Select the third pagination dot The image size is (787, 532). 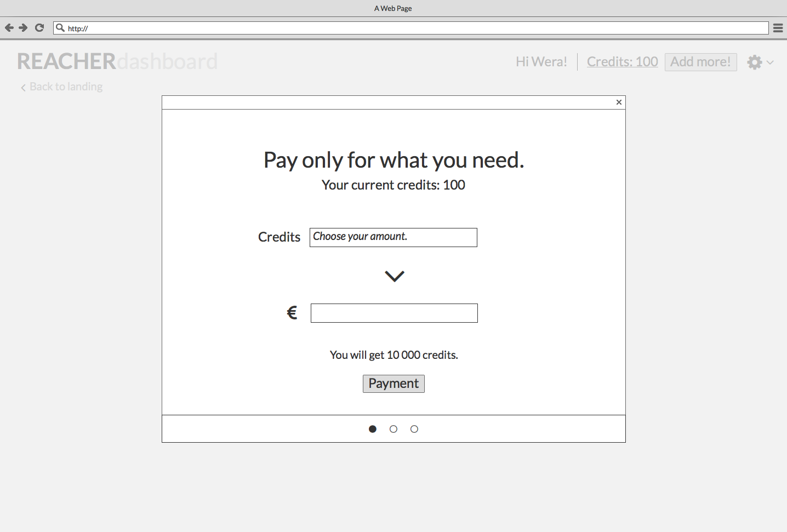[414, 429]
